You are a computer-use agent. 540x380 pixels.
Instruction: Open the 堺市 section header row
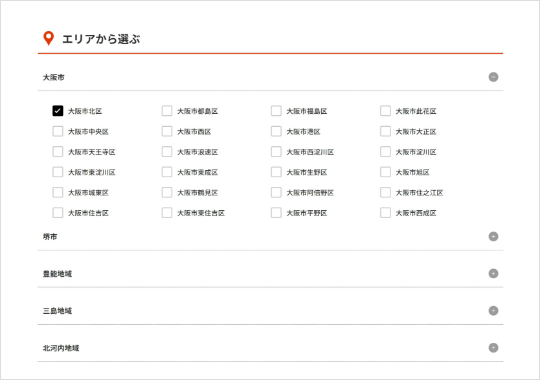click(x=270, y=236)
